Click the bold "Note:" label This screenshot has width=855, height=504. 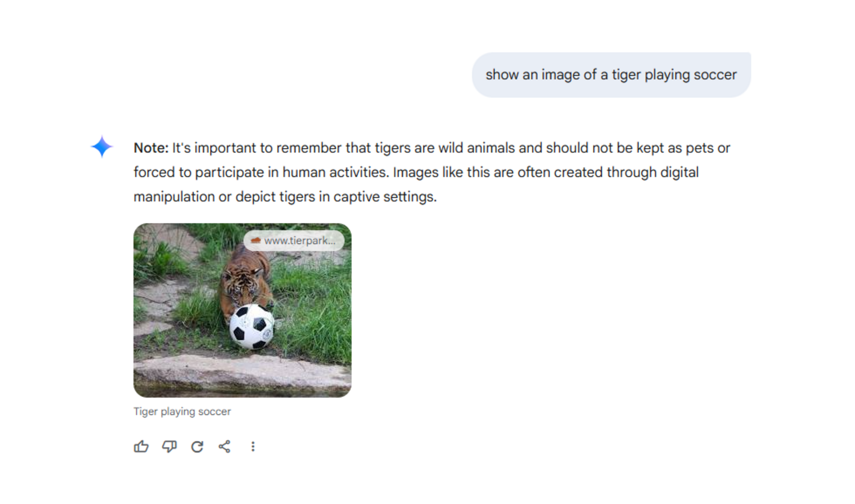tap(151, 148)
